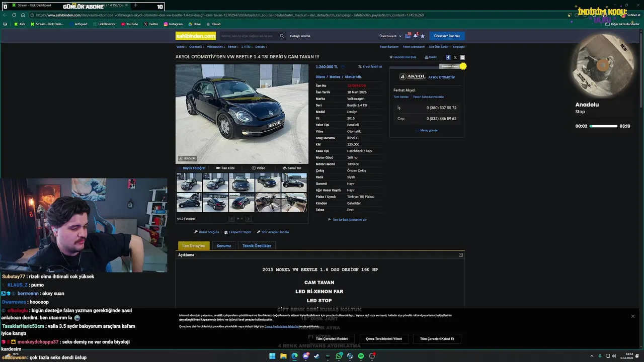Show next gallery thumbnails page arrow
The width and height of the screenshot is (644, 362).
248,219
